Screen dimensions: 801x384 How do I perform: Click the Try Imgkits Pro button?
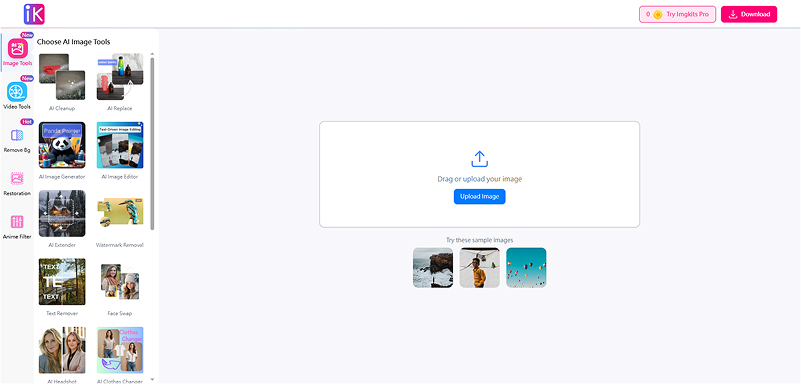click(677, 14)
